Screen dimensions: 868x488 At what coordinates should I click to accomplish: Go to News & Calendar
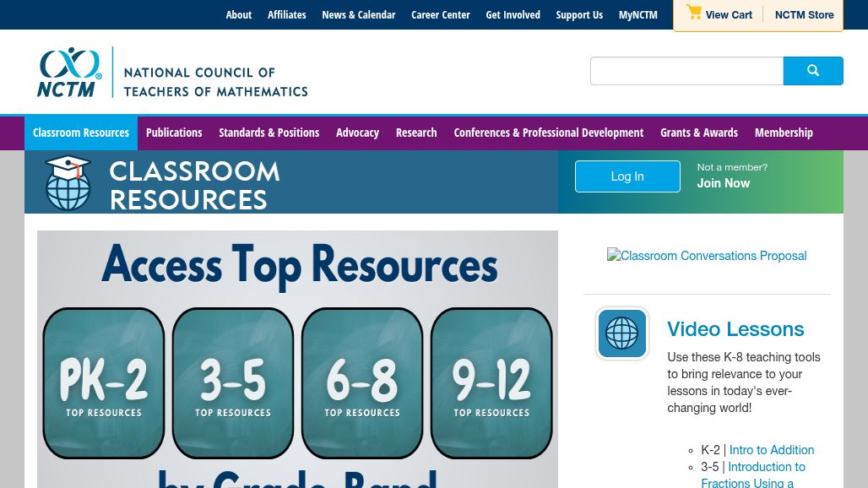[359, 15]
